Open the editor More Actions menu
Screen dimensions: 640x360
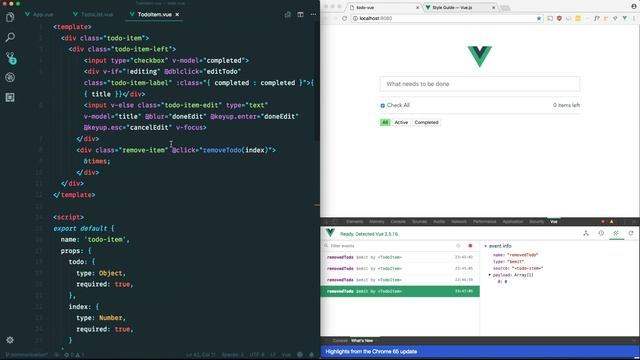pyautogui.click(x=313, y=14)
